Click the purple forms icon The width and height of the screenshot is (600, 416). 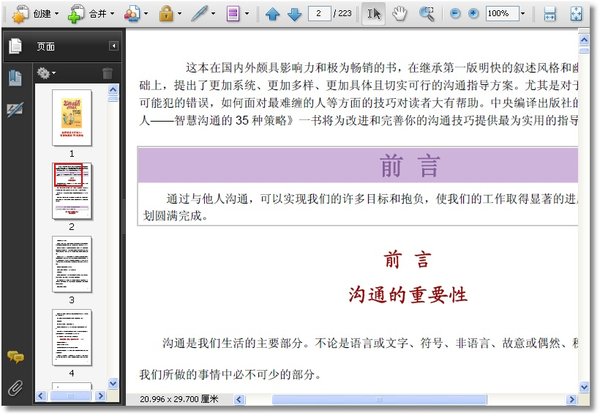233,14
